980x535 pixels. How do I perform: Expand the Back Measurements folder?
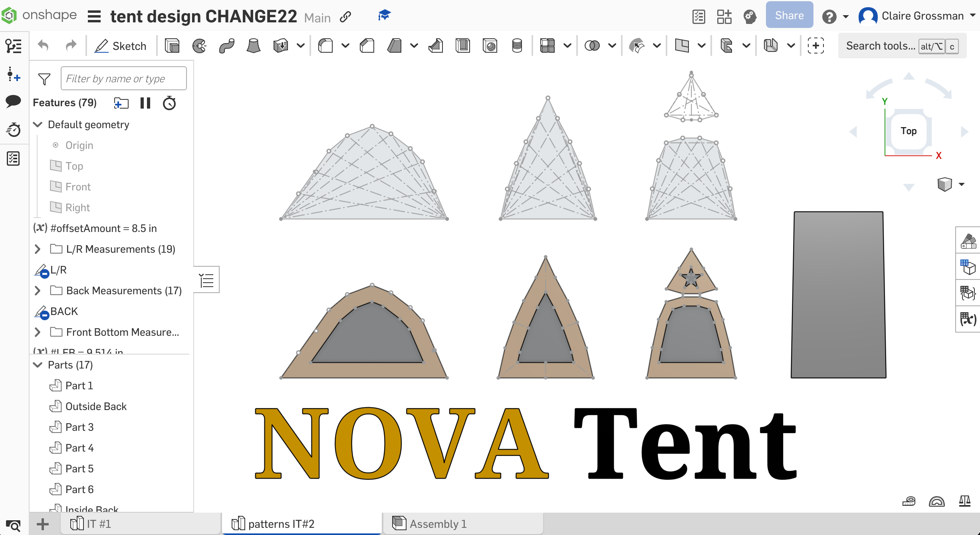(38, 291)
